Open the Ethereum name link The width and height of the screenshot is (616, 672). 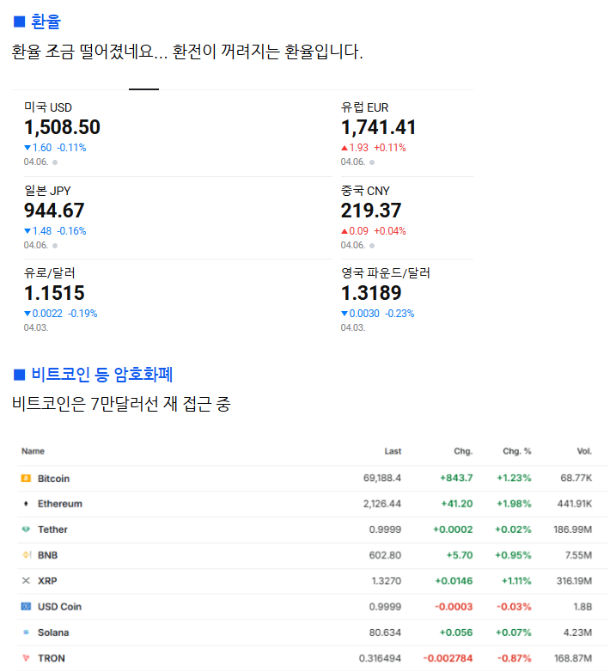tap(59, 504)
